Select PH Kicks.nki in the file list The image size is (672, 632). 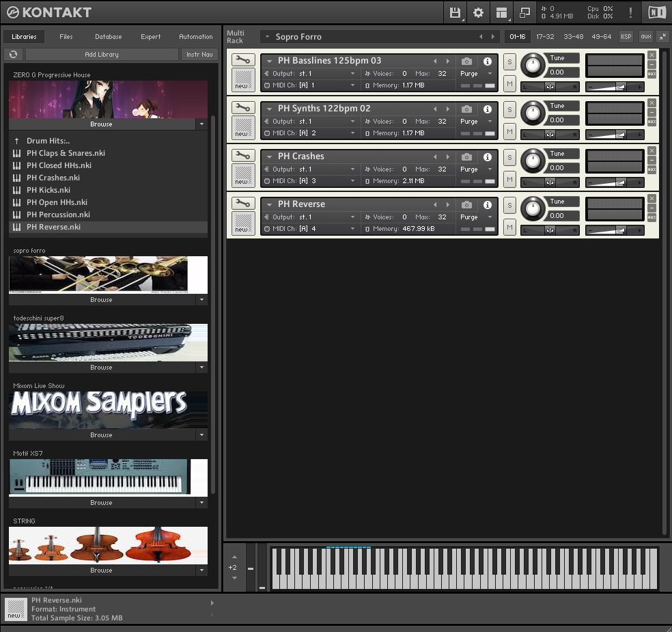click(x=108, y=190)
